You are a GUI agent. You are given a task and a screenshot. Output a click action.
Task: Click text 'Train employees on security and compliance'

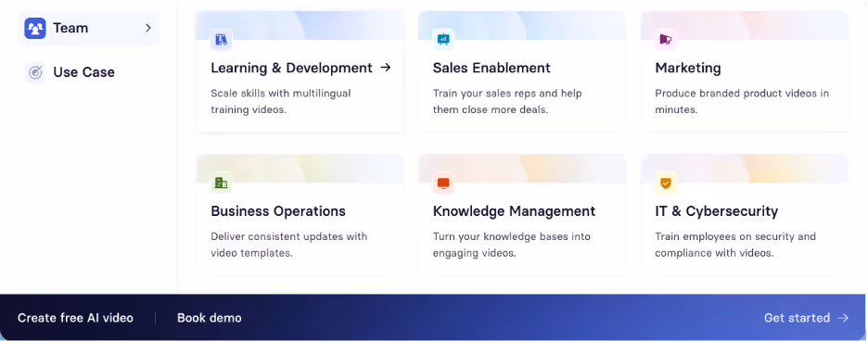click(735, 245)
